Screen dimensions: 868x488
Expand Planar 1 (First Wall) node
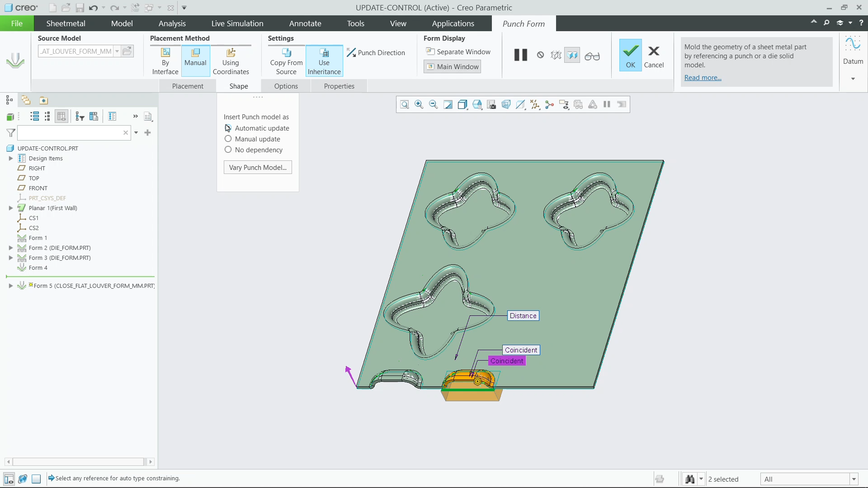pyautogui.click(x=11, y=208)
